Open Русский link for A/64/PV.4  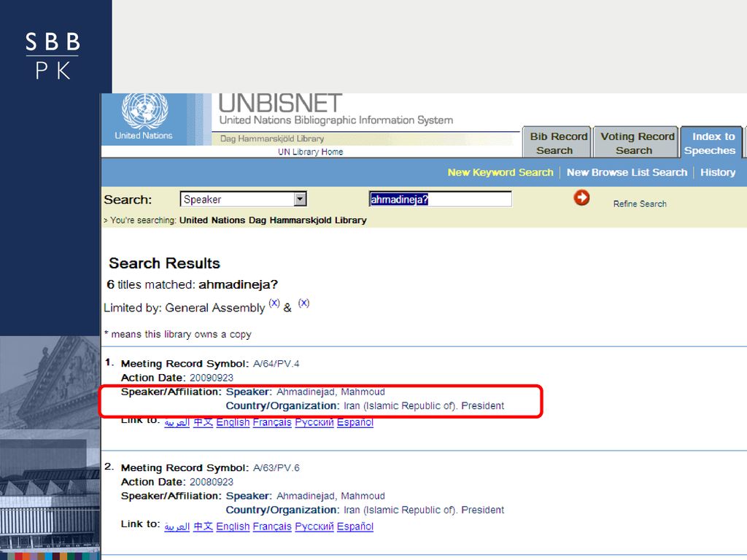(x=314, y=422)
